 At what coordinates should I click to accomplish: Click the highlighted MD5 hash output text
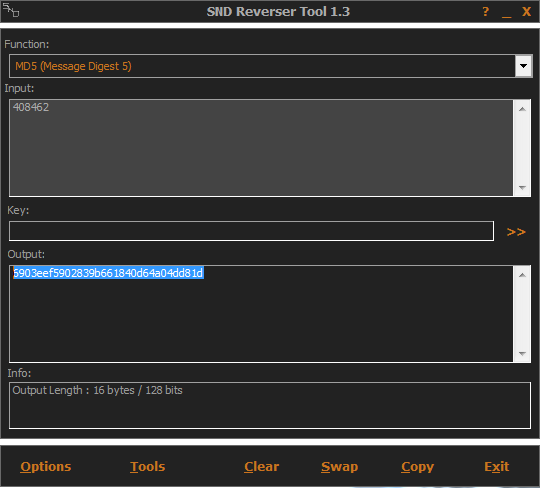pos(108,273)
